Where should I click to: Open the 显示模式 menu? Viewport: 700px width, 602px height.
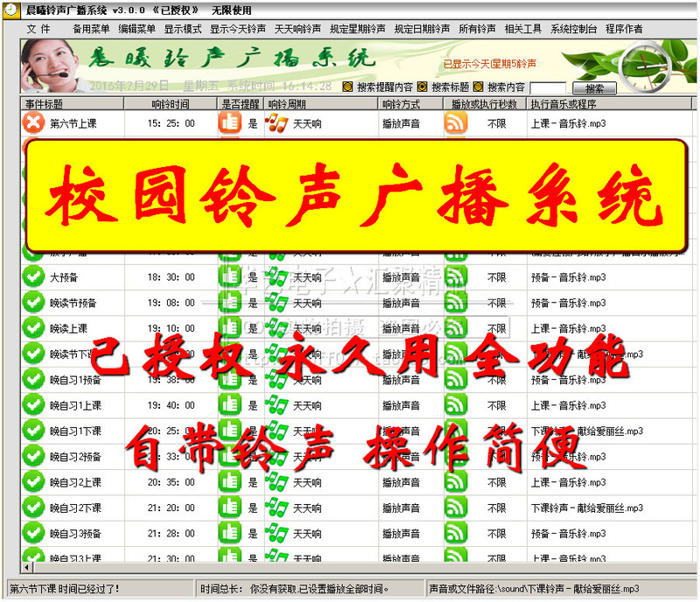click(183, 29)
